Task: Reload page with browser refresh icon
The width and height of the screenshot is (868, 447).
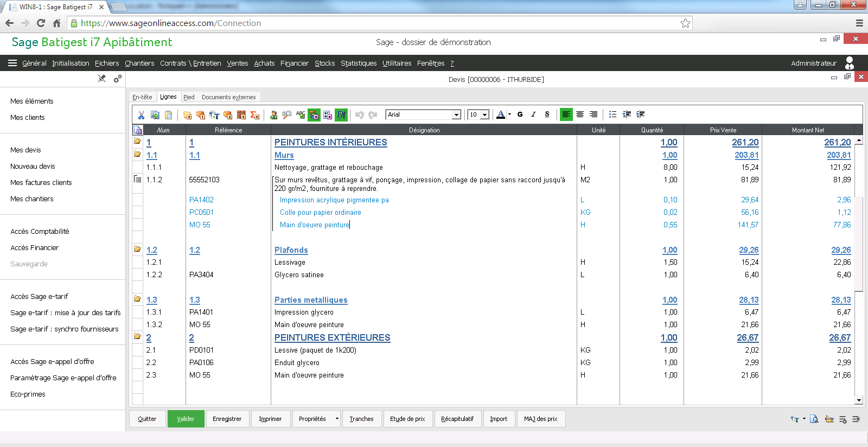Action: [x=41, y=23]
